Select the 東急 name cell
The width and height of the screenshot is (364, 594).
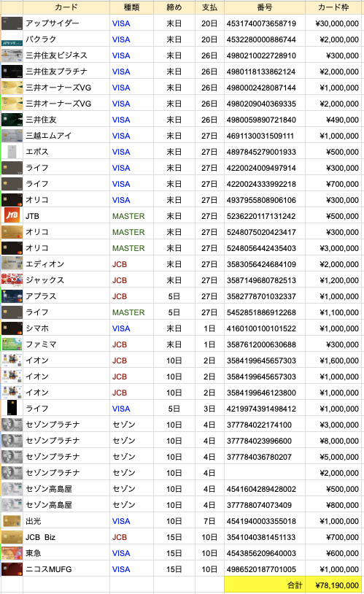[x=66, y=553]
